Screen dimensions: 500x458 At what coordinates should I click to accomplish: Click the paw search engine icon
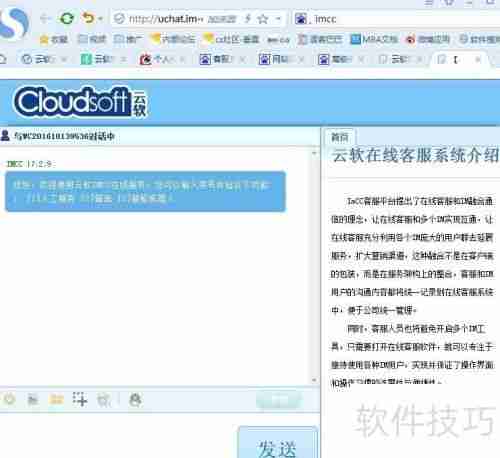(x=301, y=19)
